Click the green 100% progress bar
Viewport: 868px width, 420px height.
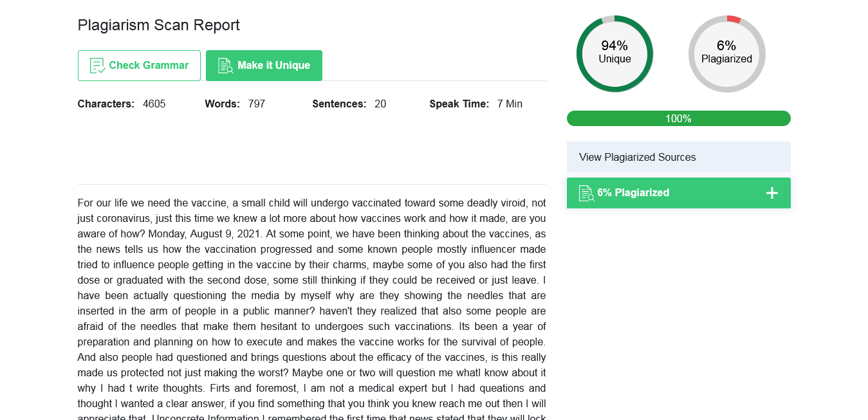coord(678,118)
